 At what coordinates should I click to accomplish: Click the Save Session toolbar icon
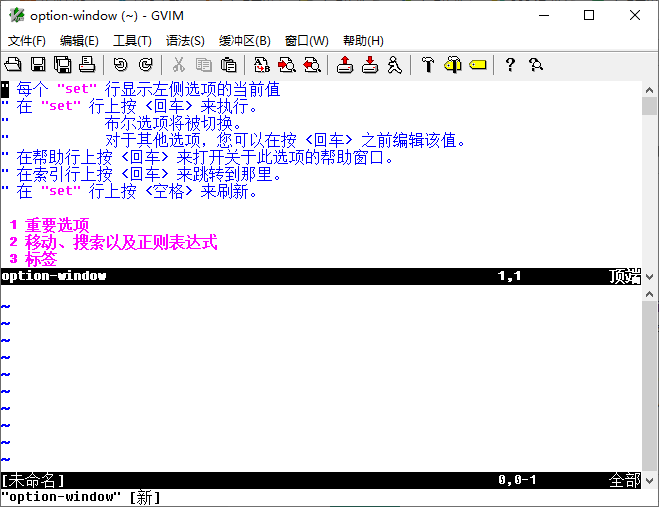369,65
